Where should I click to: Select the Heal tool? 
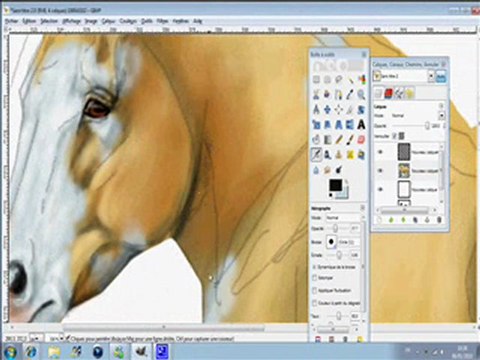click(350, 155)
